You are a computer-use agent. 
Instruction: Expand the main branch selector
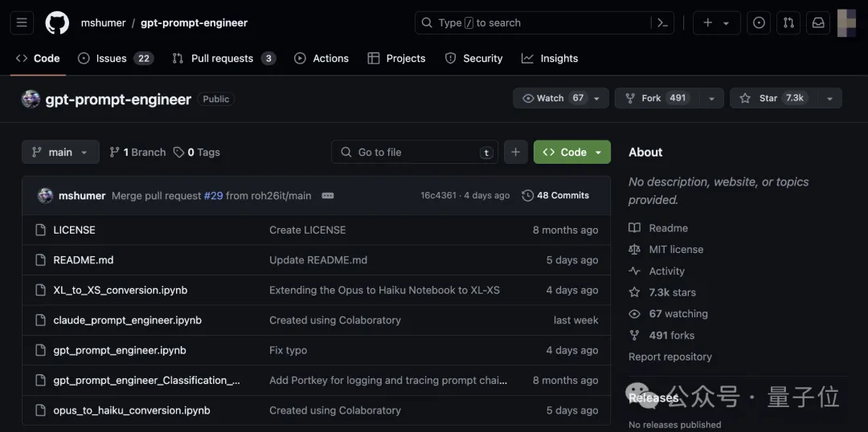[x=60, y=152]
